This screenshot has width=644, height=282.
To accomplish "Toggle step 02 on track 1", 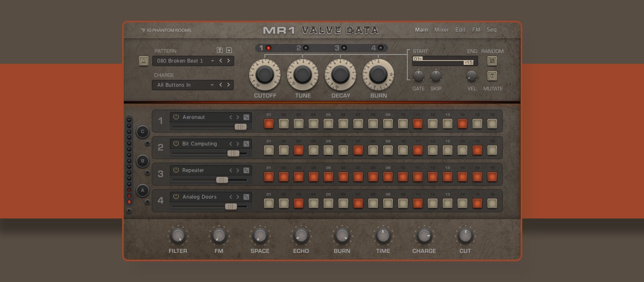I will [x=284, y=124].
